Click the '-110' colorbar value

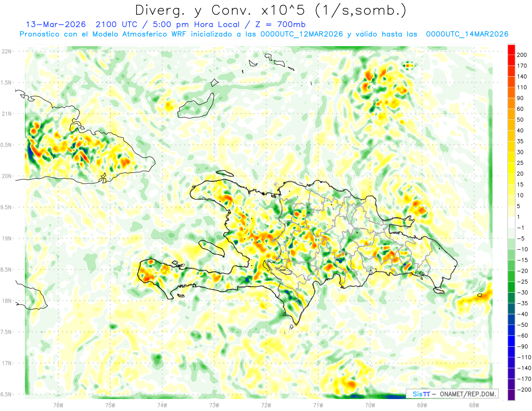(523, 357)
